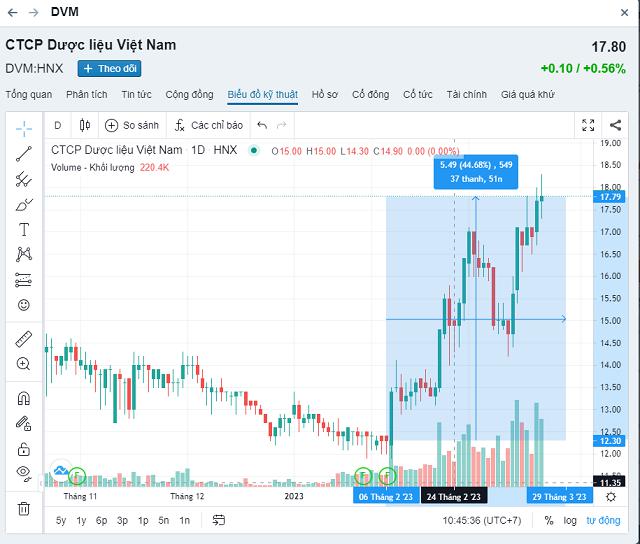Open the candlestick chart style dropdown
This screenshot has width=640, height=544.
click(x=84, y=125)
